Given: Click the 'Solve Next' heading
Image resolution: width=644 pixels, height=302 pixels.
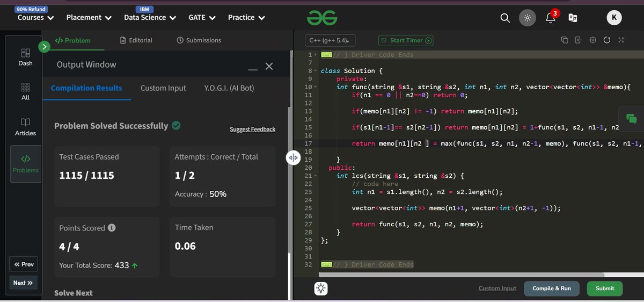Looking at the screenshot, I should point(74,293).
